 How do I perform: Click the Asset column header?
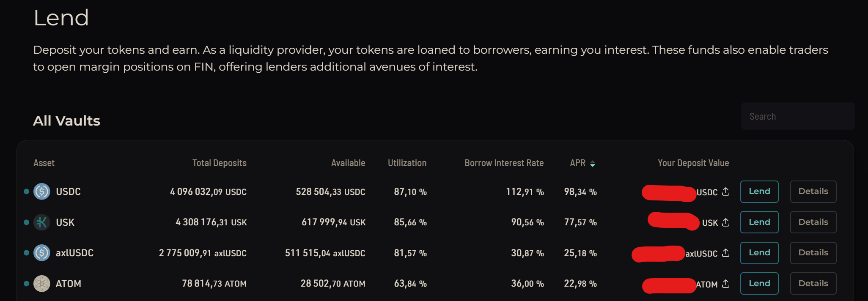tap(44, 163)
